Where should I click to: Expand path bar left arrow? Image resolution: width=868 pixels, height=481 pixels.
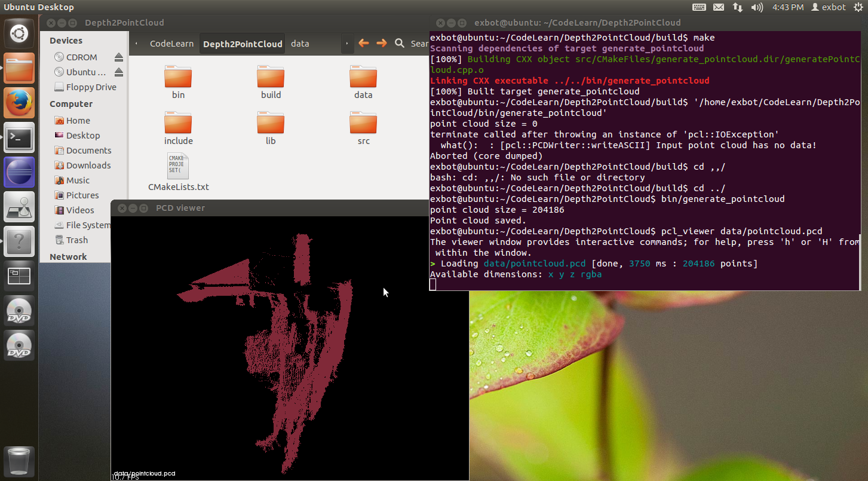(x=137, y=44)
